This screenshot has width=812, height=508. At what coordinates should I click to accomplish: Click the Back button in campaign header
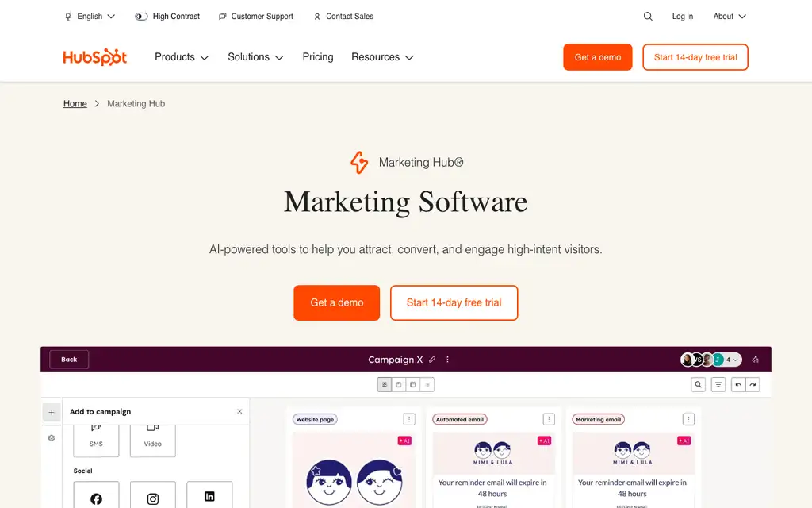pos(69,360)
